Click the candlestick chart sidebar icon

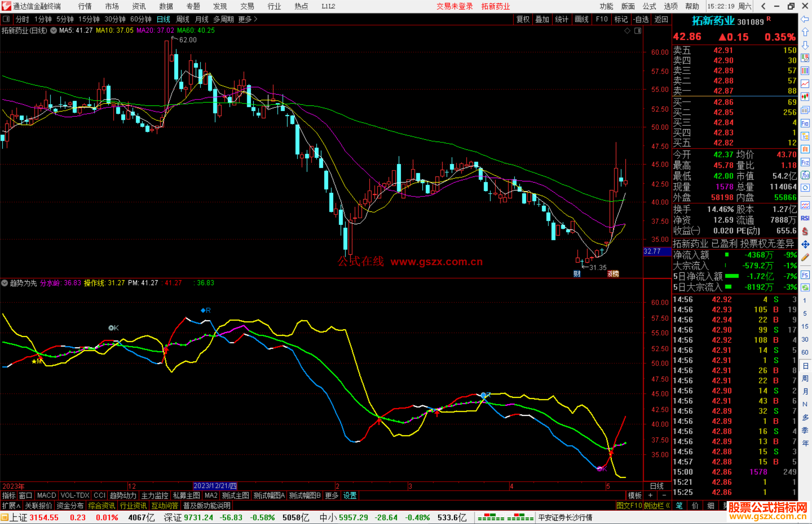point(805,97)
